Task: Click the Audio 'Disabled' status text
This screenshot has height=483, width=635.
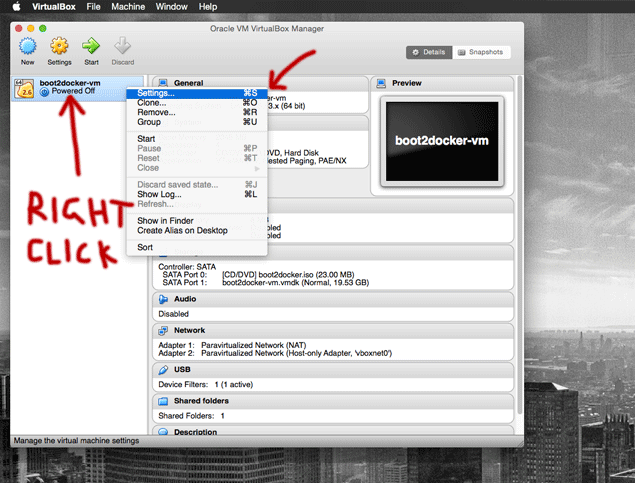Action: [173, 314]
